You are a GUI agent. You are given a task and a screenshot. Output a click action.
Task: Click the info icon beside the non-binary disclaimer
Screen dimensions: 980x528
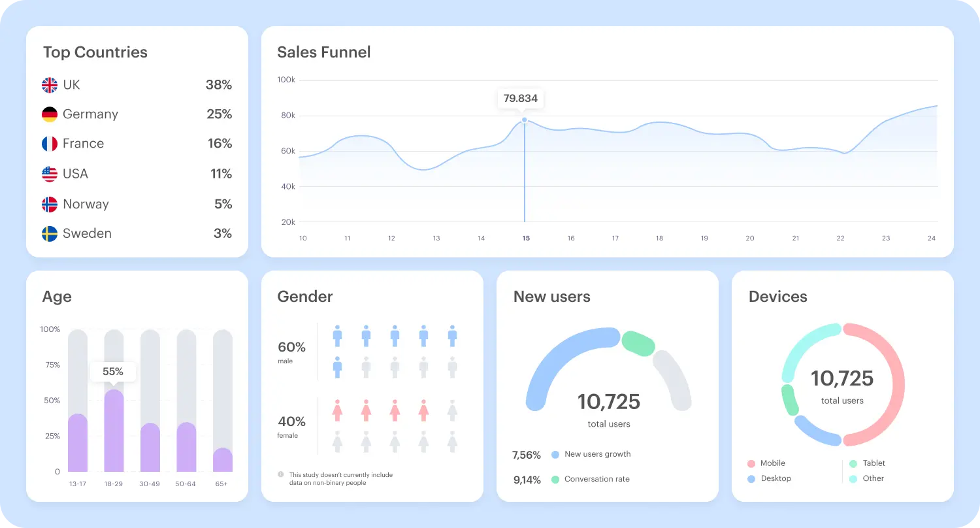point(281,475)
